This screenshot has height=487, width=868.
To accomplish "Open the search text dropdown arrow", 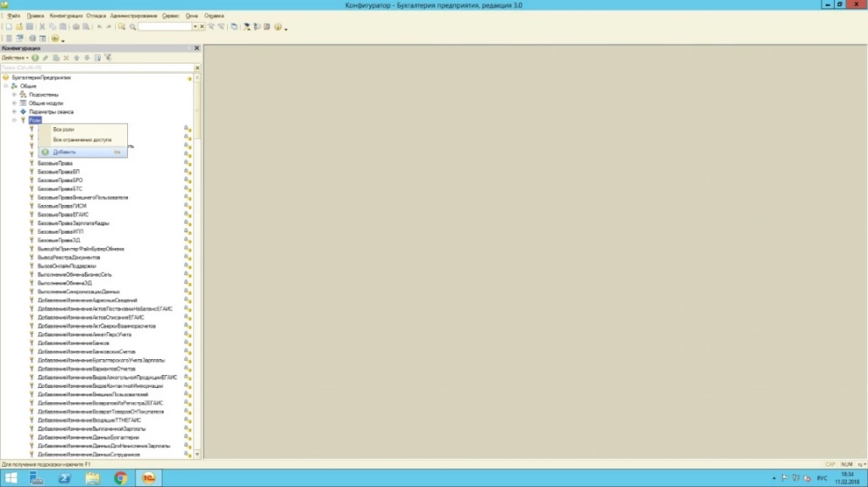I will tap(196, 26).
